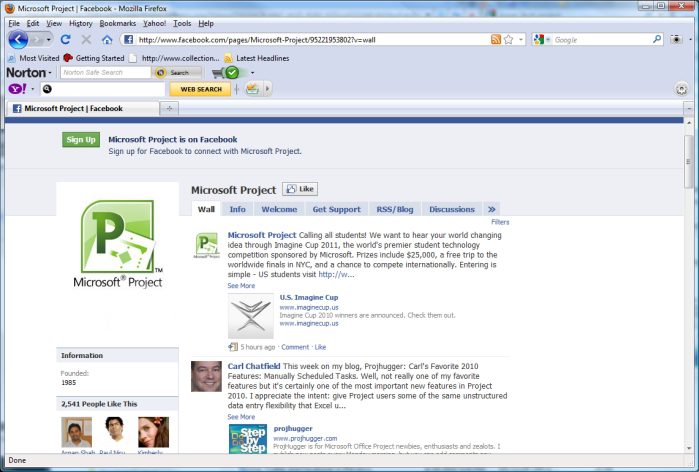Screen dimensions: 699x472
Task: Click the Google search input field
Action: (x=601, y=40)
